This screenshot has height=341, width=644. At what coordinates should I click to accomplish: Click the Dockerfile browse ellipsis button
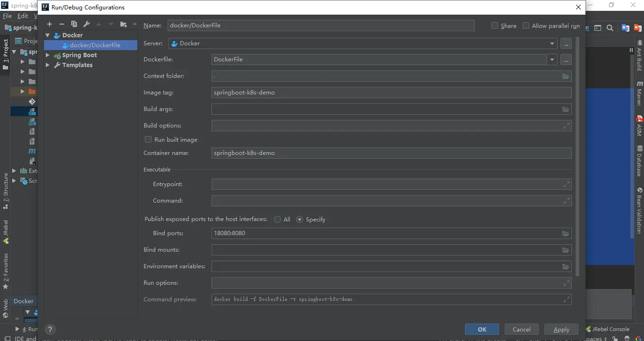tap(566, 60)
